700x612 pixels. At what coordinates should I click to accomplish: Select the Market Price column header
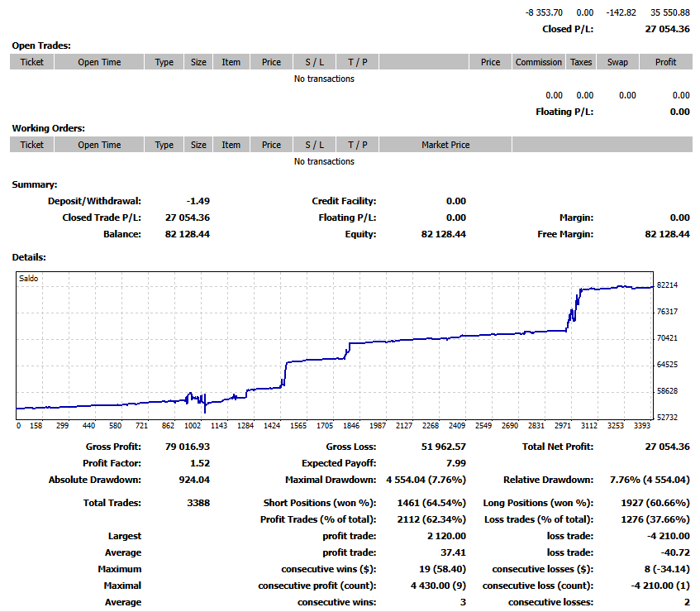click(445, 145)
